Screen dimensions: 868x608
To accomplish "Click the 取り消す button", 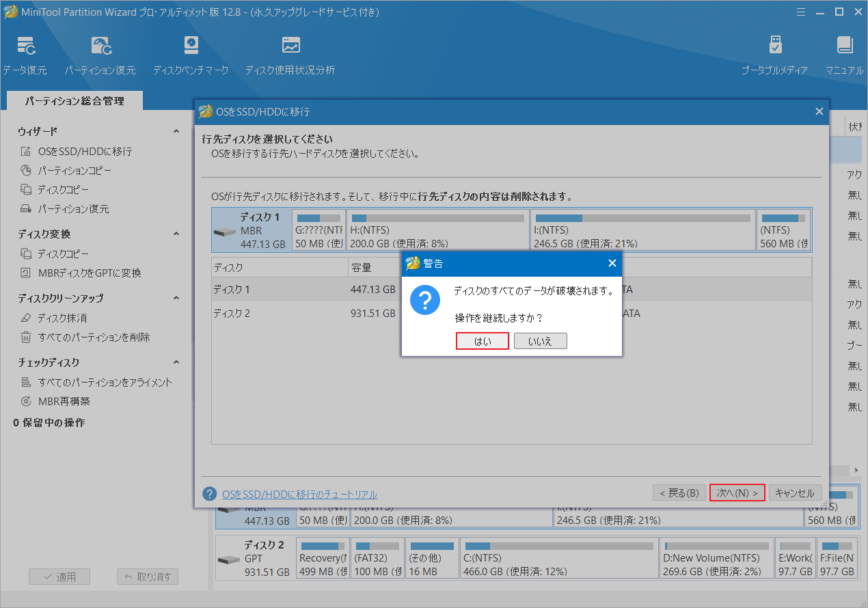I will [148, 577].
